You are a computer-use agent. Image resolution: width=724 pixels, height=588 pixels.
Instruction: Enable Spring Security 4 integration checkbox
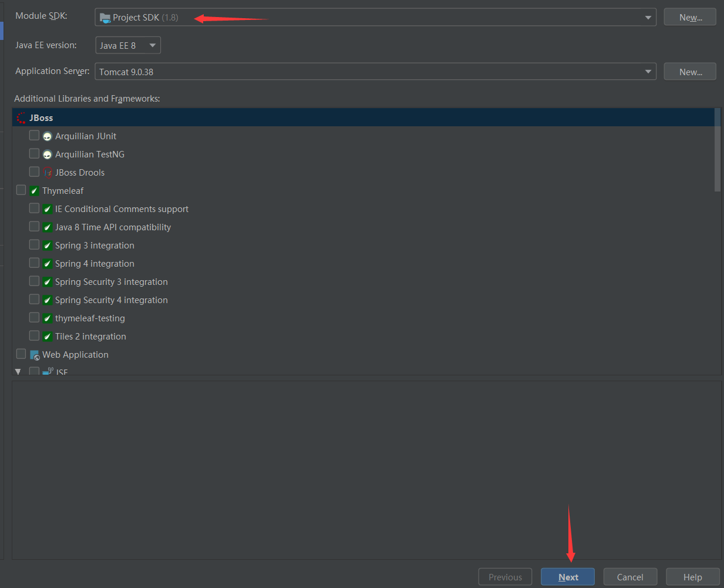coord(34,300)
